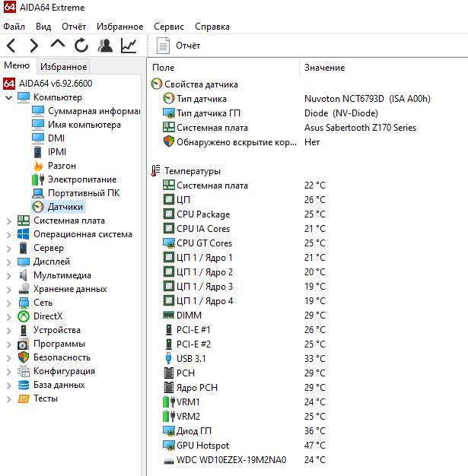
Task: Expand the Дисплей tree node
Action: [x=9, y=262]
